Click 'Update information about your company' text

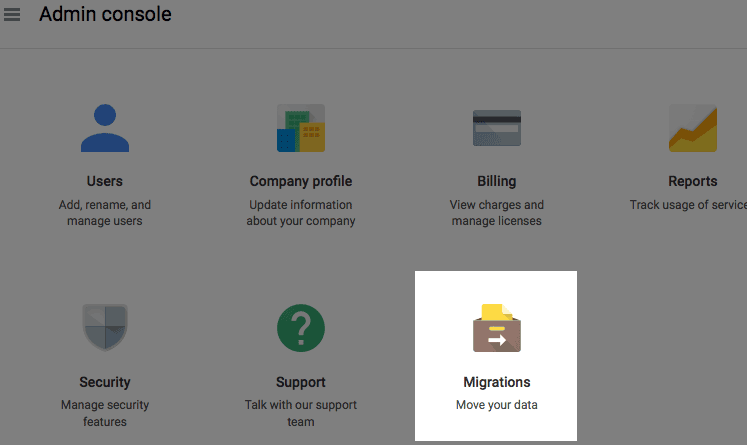pyautogui.click(x=301, y=213)
